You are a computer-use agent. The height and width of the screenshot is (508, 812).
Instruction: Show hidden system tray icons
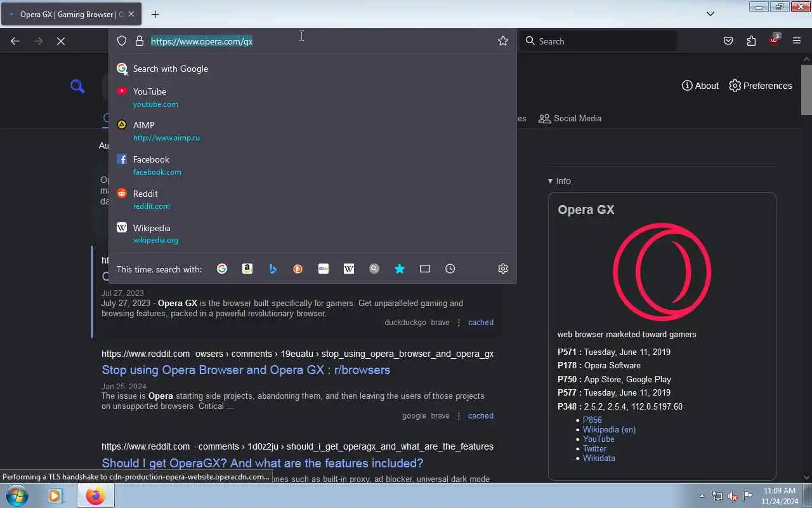click(702, 496)
